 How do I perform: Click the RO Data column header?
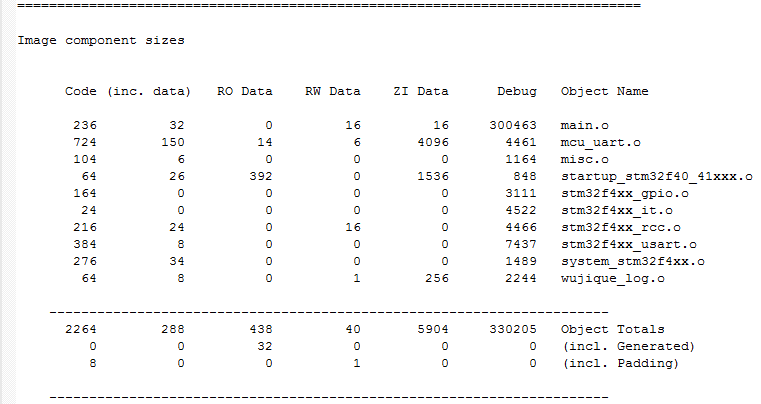245,91
